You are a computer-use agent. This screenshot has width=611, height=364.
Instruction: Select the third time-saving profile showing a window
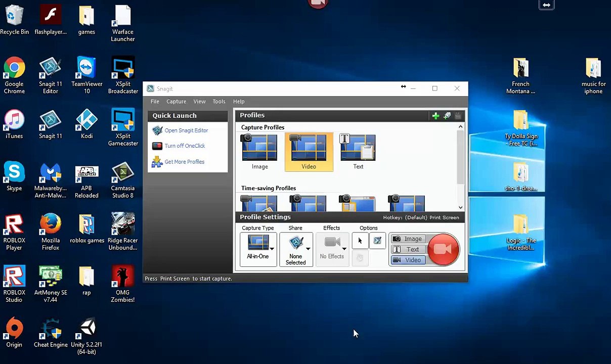[x=358, y=203]
